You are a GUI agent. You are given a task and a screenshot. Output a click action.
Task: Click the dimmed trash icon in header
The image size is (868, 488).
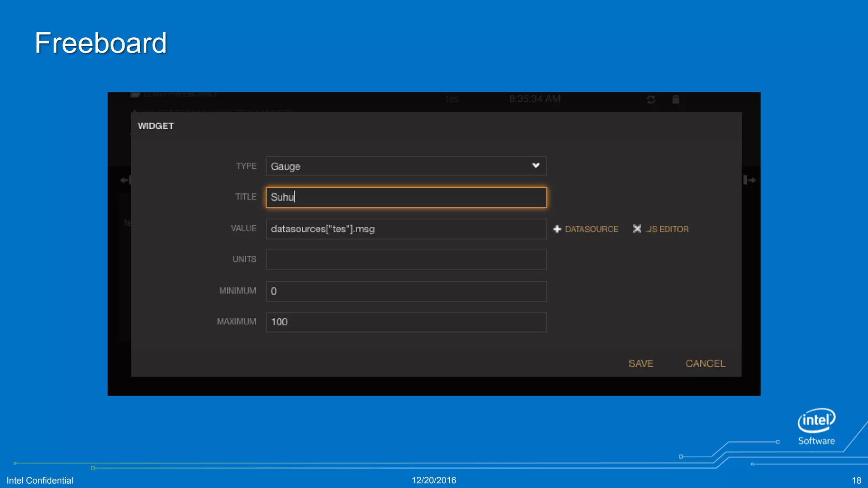(676, 100)
